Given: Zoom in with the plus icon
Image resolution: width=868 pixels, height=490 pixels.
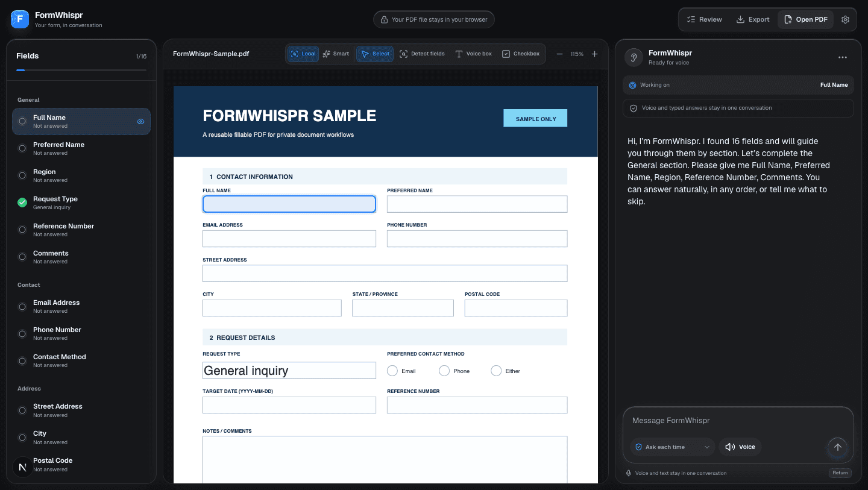Looking at the screenshot, I should pos(594,54).
